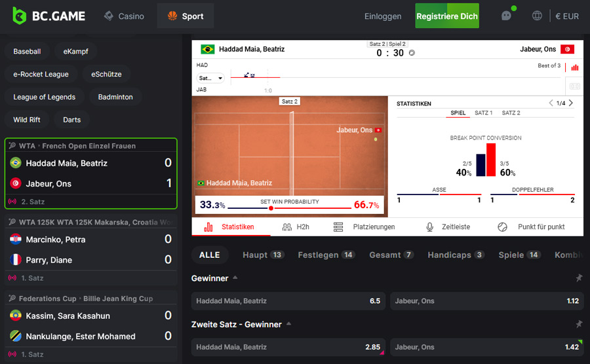Switch statistics to SATZ 2 tab
This screenshot has height=364, width=590.
pyautogui.click(x=511, y=113)
